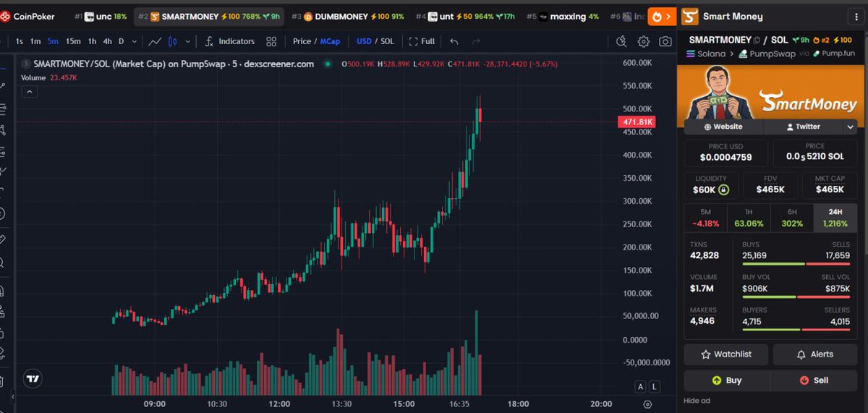Image resolution: width=868 pixels, height=413 pixels.
Task: Select the 15m time interval
Action: pos(73,41)
